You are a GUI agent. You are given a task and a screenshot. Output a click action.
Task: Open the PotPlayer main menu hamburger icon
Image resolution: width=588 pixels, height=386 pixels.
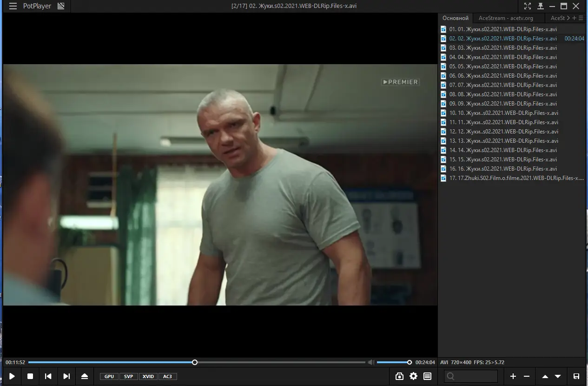pos(13,6)
